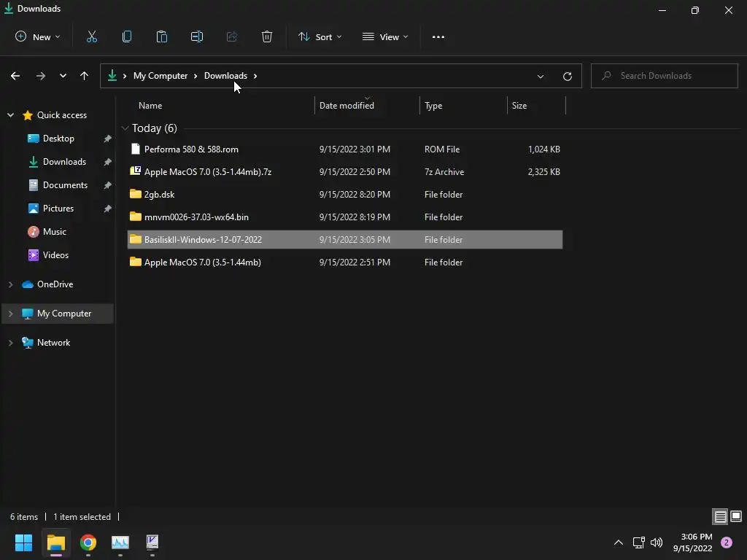Go back with the left arrow
This screenshot has width=747, height=560.
(x=15, y=76)
